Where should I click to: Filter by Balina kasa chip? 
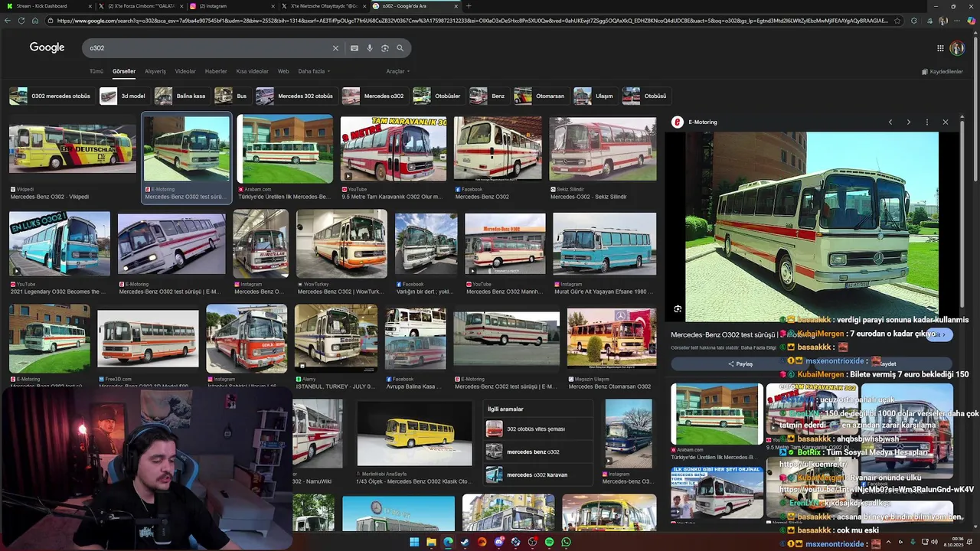click(x=181, y=96)
